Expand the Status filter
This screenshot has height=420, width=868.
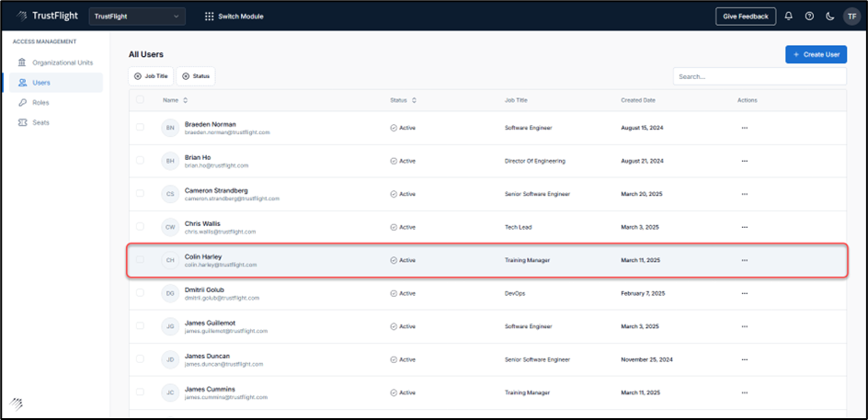[196, 76]
